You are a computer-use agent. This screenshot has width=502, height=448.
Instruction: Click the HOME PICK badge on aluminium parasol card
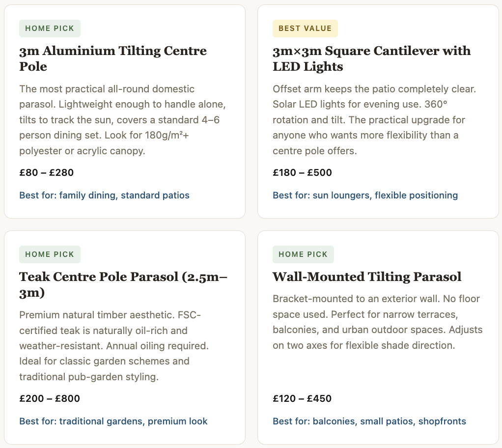click(50, 28)
